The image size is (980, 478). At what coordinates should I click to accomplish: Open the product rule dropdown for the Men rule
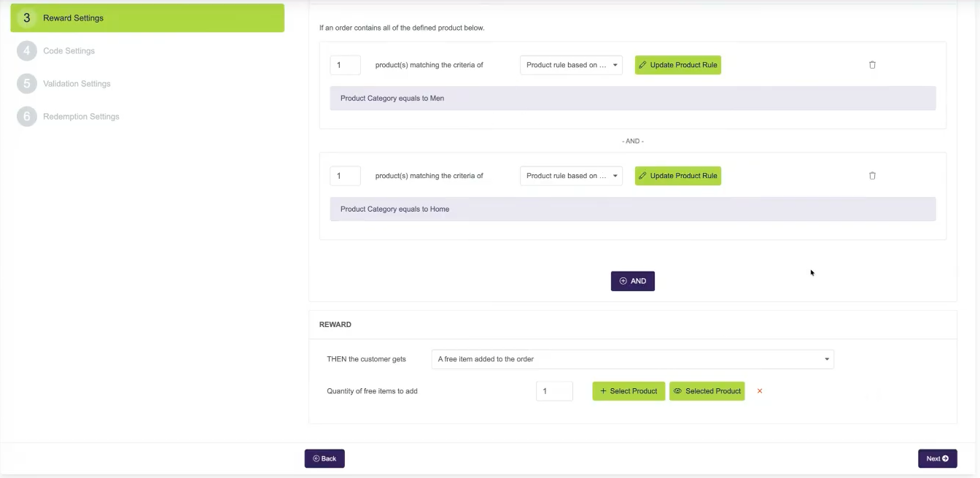571,65
